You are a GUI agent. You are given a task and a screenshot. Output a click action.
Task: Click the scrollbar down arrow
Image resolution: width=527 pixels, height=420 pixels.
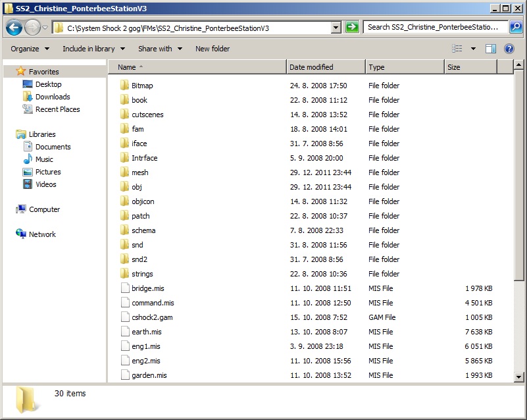pos(518,377)
